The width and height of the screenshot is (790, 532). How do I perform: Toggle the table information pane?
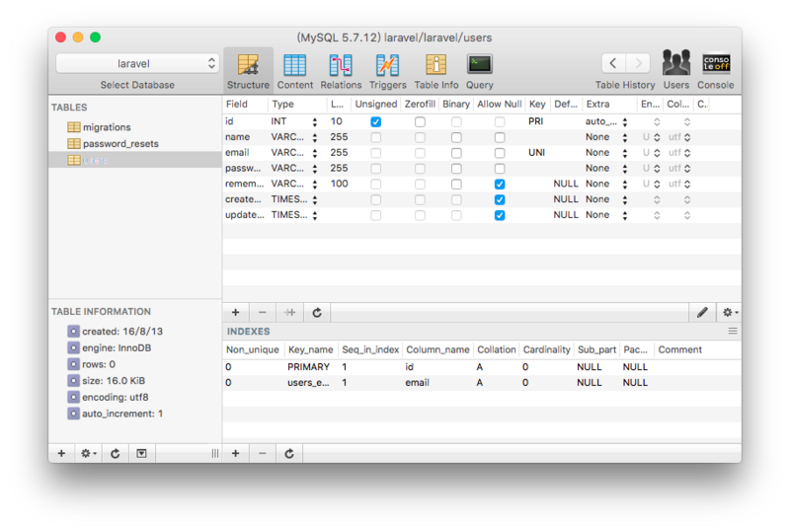point(141,453)
